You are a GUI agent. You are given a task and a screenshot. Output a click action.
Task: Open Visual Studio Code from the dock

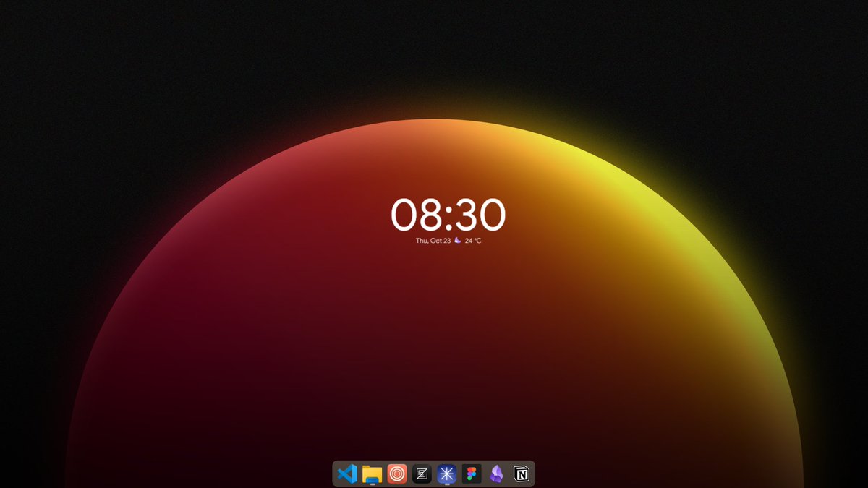347,474
